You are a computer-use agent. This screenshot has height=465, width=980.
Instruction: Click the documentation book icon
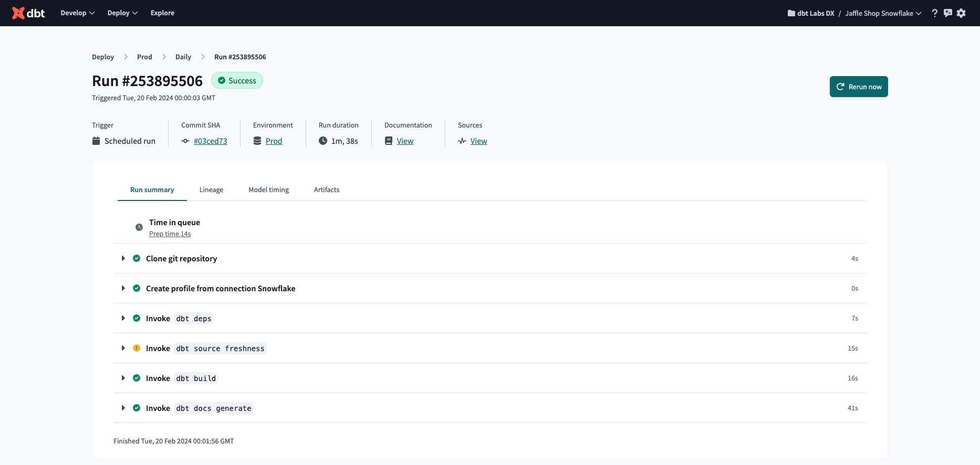tap(389, 141)
